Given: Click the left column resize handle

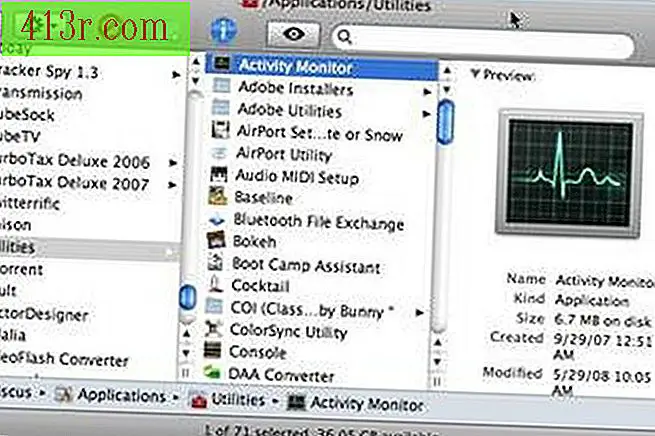Looking at the screenshot, I should click(186, 372).
